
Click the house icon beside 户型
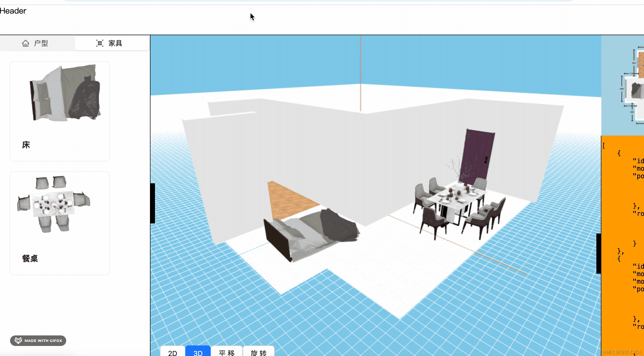[26, 43]
